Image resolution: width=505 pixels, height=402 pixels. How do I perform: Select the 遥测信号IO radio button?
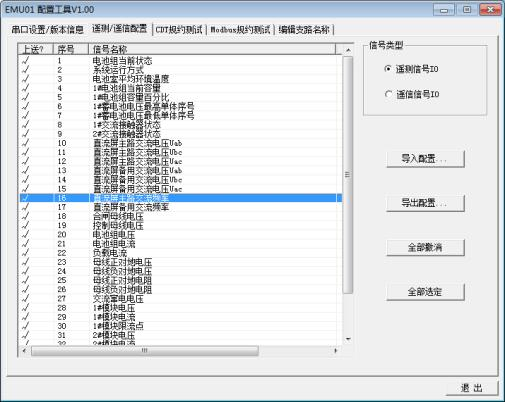388,69
